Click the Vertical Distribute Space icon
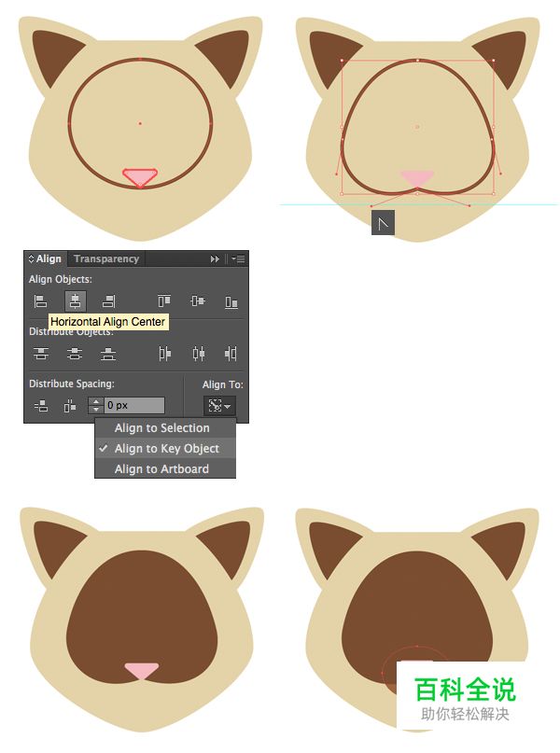560x753 pixels. [x=40, y=406]
